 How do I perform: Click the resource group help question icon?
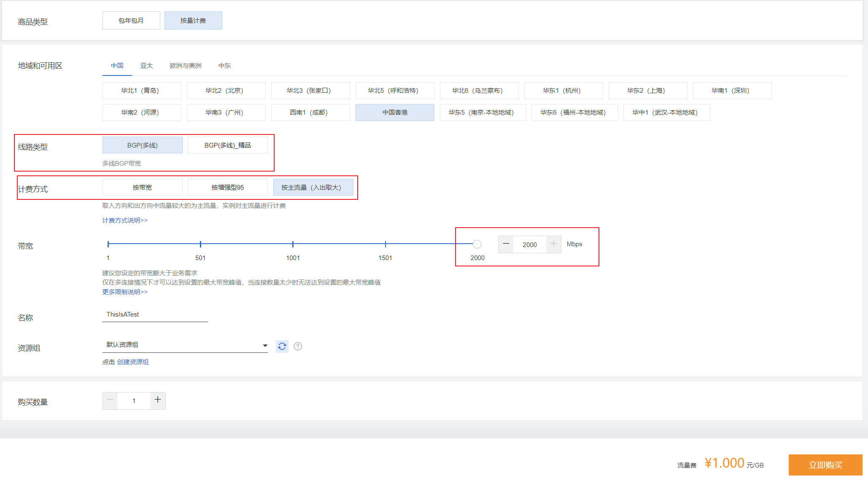[x=298, y=346]
